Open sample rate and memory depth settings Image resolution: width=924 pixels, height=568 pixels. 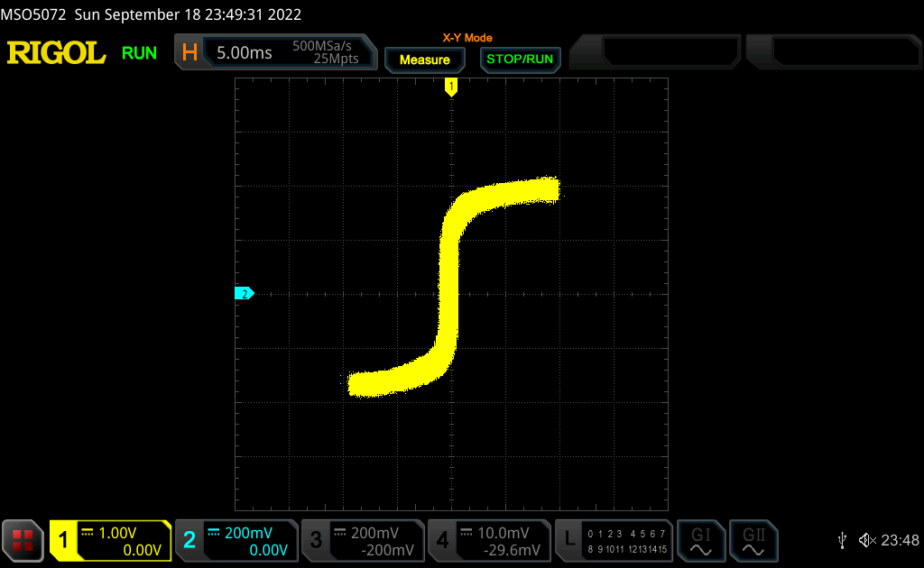tap(325, 52)
